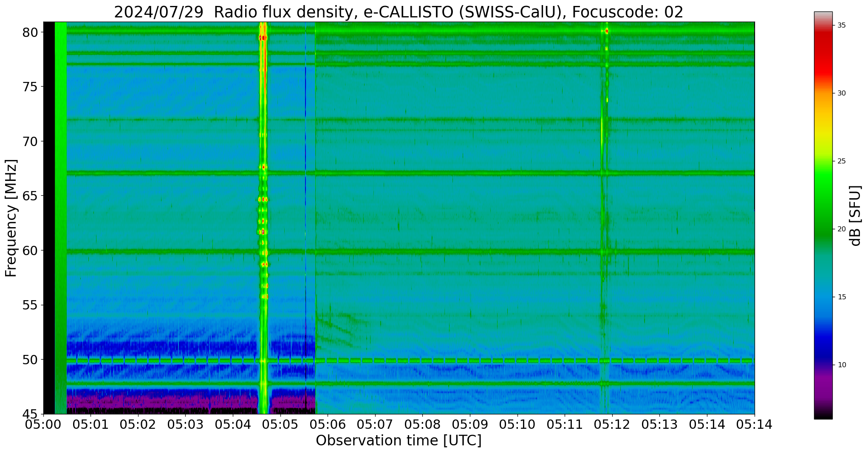Screen dimensions: 868x453
Task: Click the 50 MHz frequency tick label
Action: pos(30,360)
